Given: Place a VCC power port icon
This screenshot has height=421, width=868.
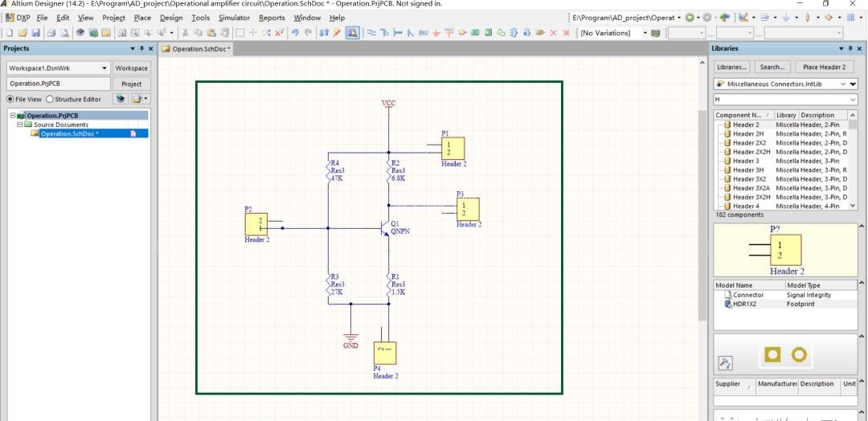Looking at the screenshot, I should (x=449, y=33).
